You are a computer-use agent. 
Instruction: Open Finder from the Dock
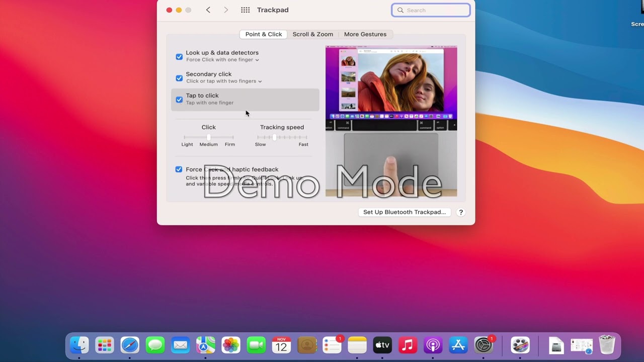(x=79, y=345)
